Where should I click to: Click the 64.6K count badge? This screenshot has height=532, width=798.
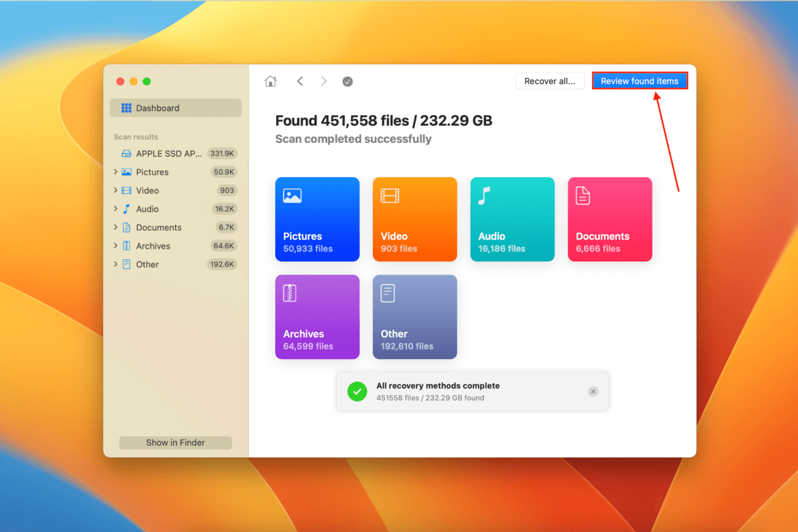pyautogui.click(x=223, y=246)
